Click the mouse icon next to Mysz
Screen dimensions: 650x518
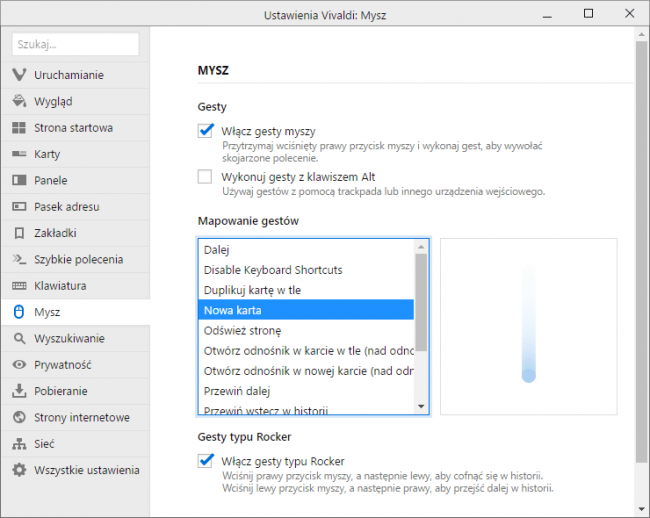coord(19,312)
